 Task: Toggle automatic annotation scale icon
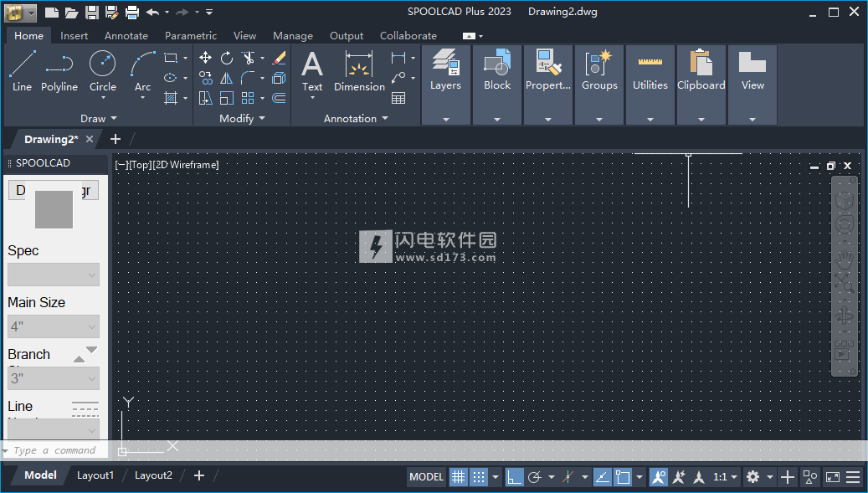click(679, 476)
